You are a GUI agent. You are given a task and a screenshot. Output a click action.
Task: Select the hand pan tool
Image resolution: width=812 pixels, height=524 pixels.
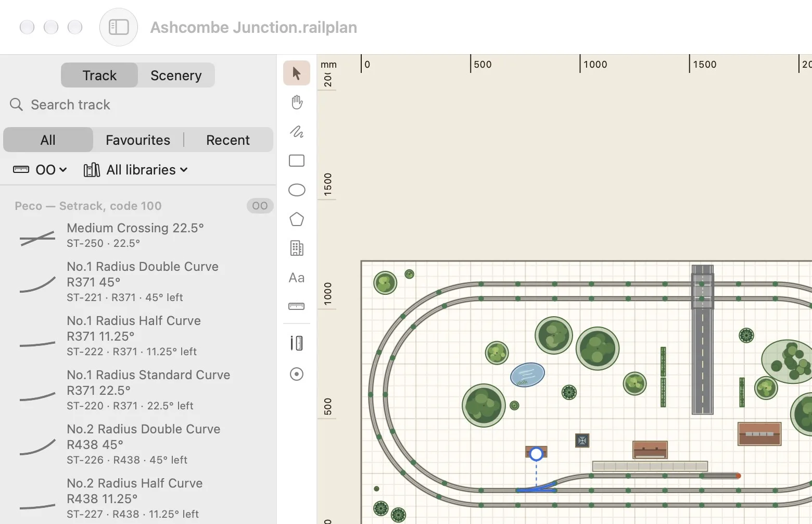coord(297,102)
